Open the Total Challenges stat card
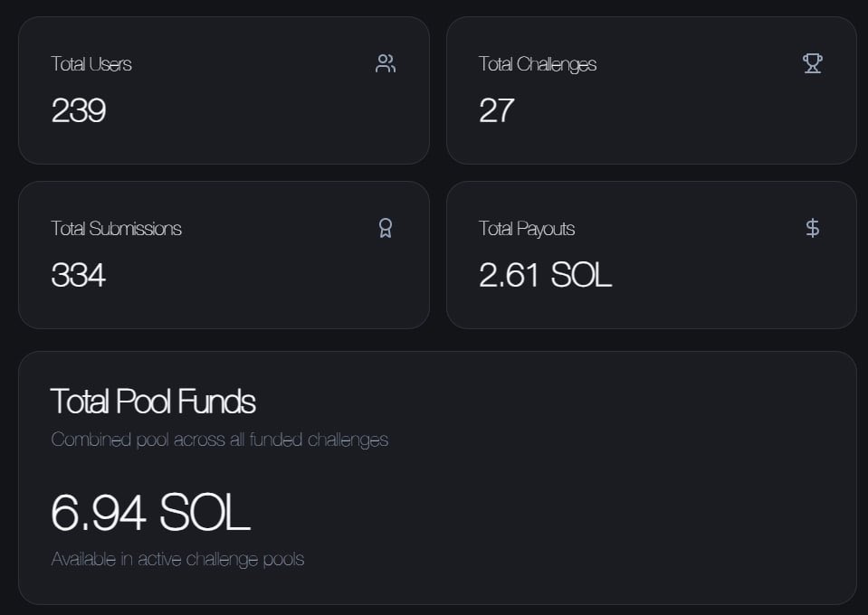Image resolution: width=868 pixels, height=615 pixels. [651, 136]
